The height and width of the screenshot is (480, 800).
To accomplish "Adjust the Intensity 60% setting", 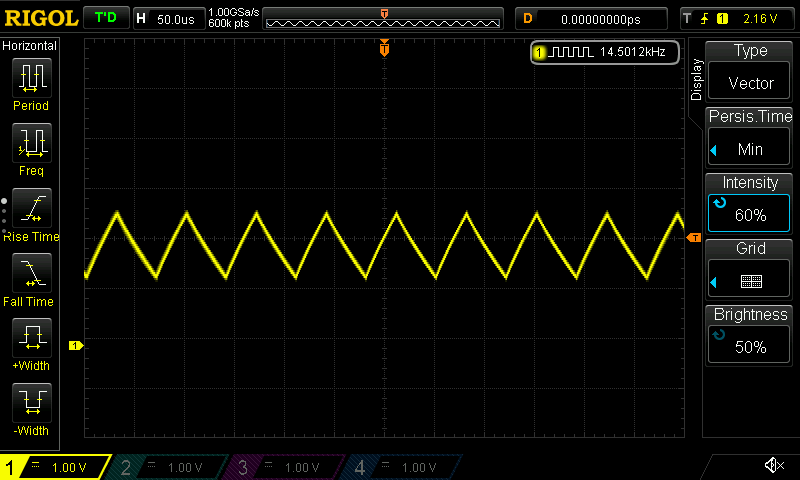I will (749, 213).
